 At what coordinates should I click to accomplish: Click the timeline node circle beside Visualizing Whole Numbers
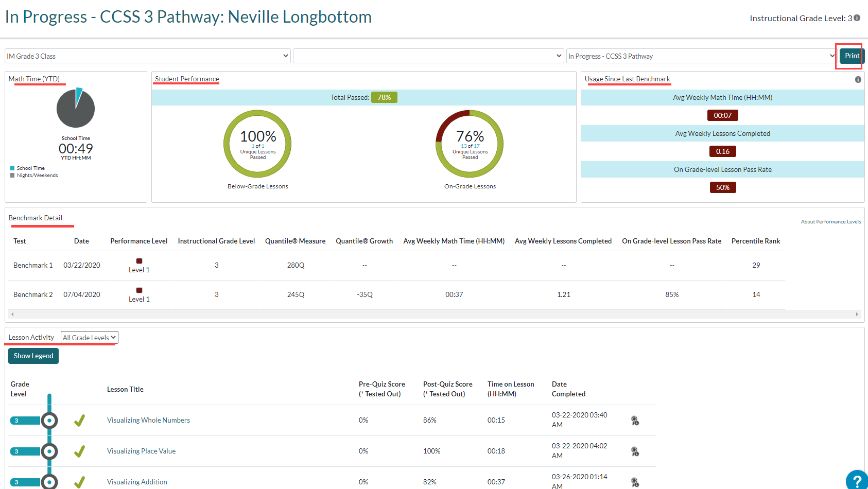click(x=49, y=420)
